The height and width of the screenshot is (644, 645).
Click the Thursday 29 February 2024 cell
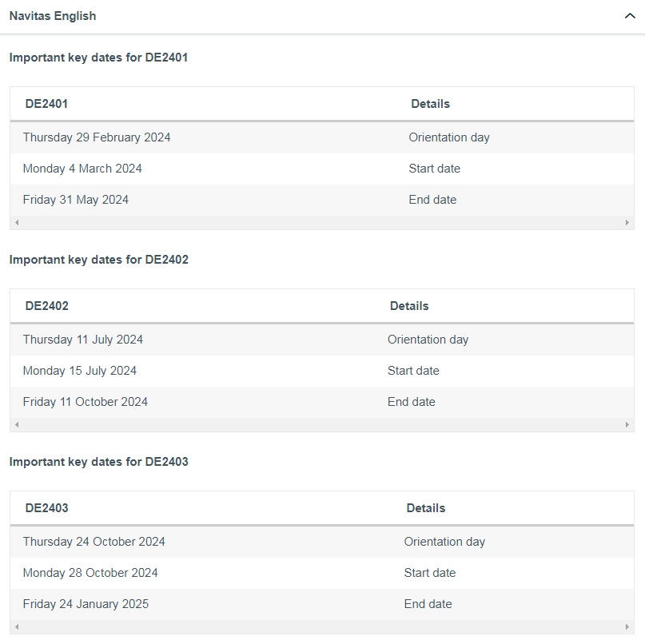click(97, 137)
